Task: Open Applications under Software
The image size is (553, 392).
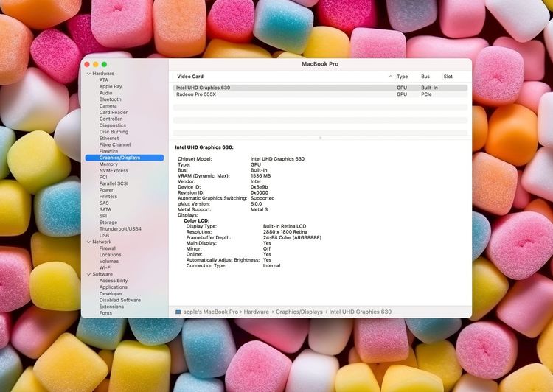Action: click(x=114, y=287)
